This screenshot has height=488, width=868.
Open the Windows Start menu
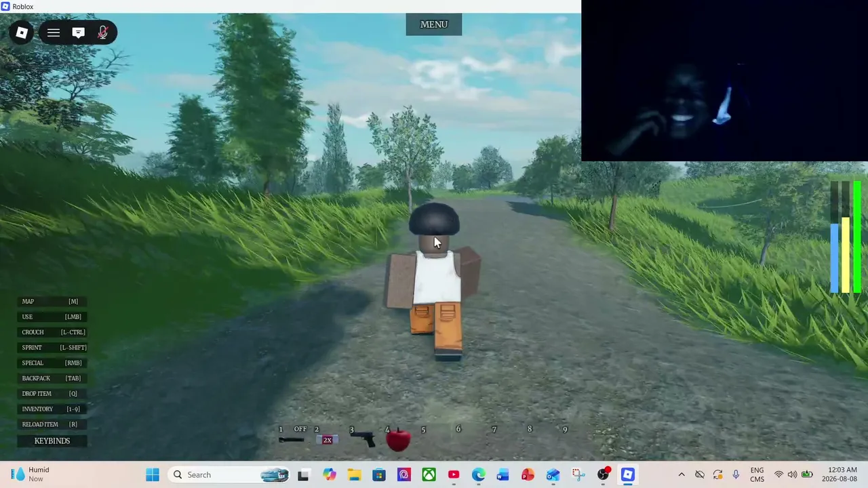click(x=153, y=474)
